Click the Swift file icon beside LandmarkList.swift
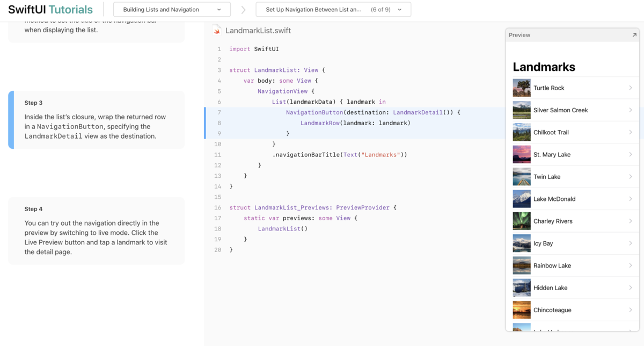Viewport: 644px width, 346px height. point(217,31)
